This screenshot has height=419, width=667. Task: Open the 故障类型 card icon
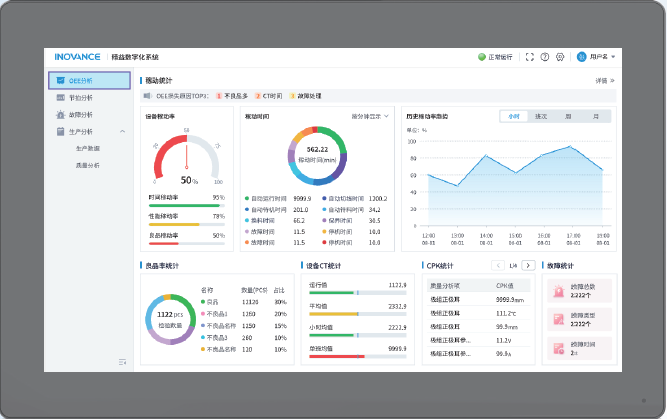(559, 319)
